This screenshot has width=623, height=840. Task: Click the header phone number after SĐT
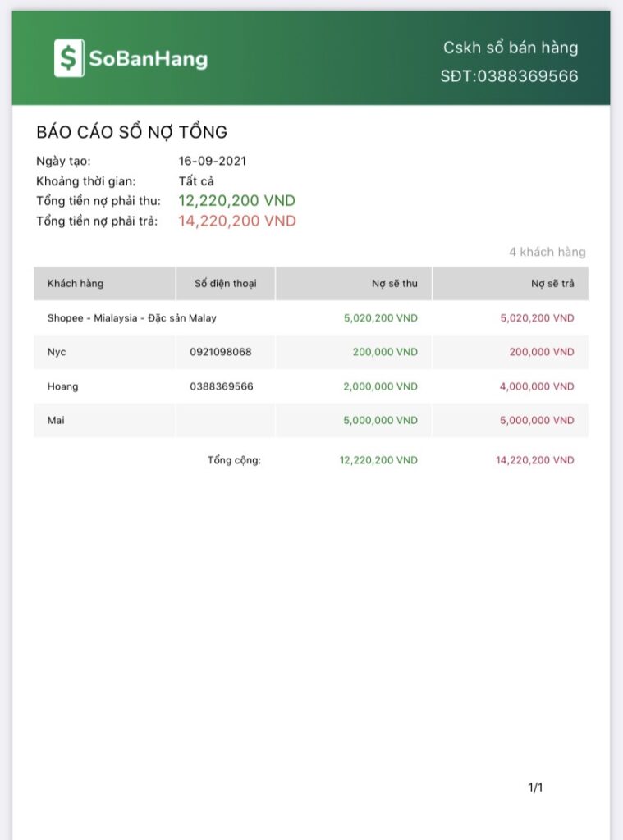pyautogui.click(x=527, y=76)
